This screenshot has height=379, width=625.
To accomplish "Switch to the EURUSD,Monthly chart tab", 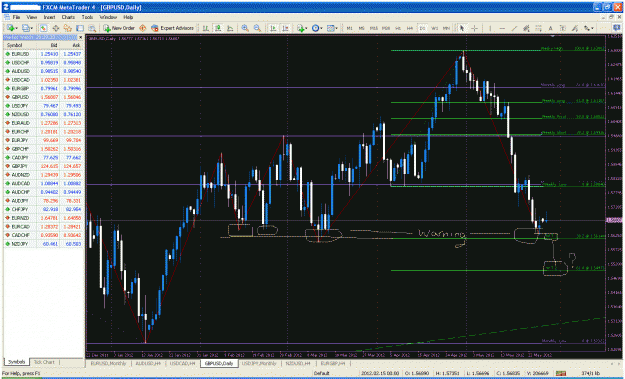I will pos(108,363).
